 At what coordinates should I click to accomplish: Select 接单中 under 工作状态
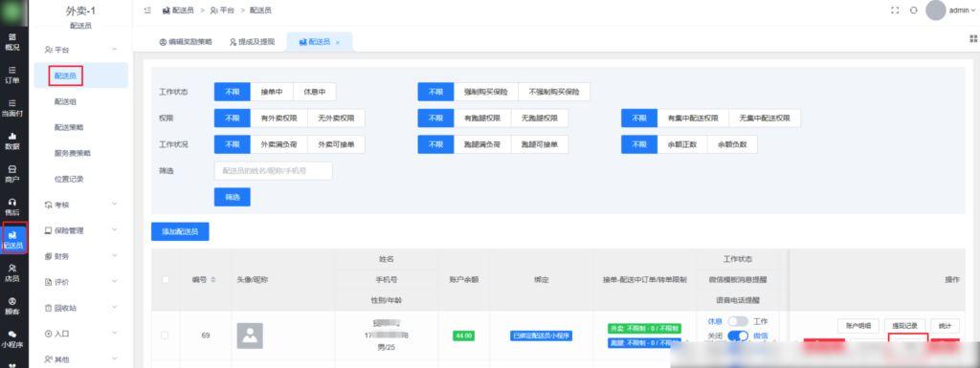(x=272, y=92)
